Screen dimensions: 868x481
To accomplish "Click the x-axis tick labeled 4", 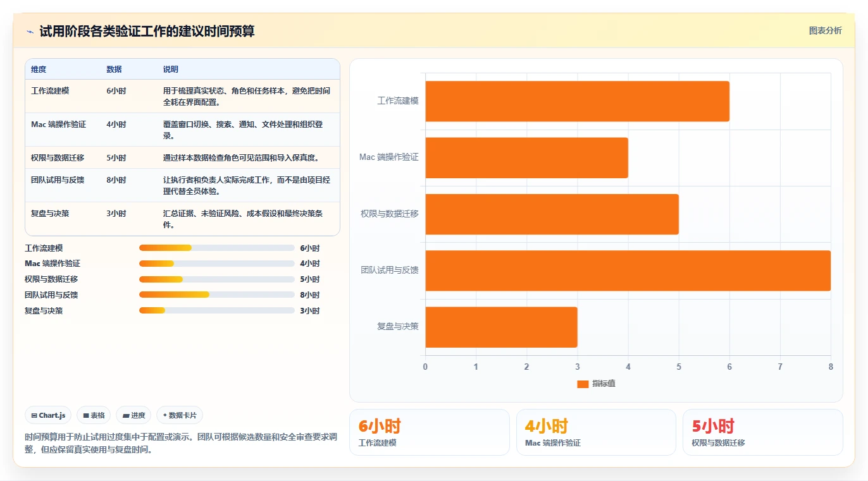I will click(x=628, y=367).
